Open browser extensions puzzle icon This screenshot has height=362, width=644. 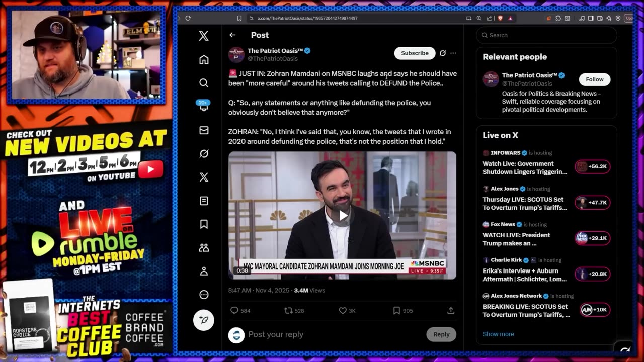pos(558,18)
